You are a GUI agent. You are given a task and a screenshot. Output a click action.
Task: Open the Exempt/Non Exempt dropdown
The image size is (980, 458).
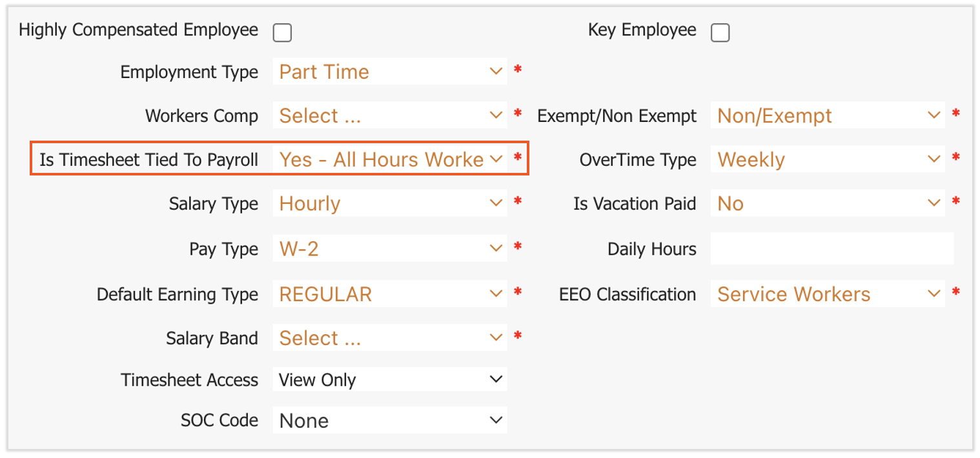(x=828, y=115)
